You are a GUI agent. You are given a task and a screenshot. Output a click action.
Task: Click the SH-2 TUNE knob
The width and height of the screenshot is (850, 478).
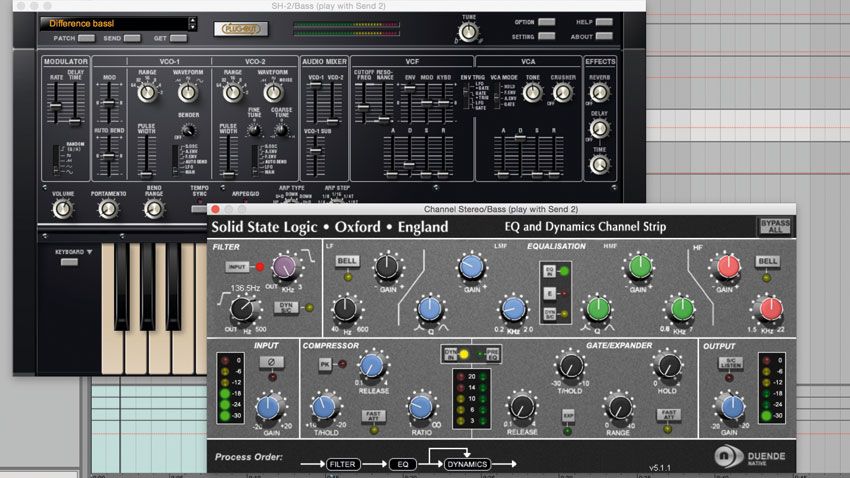tap(469, 33)
